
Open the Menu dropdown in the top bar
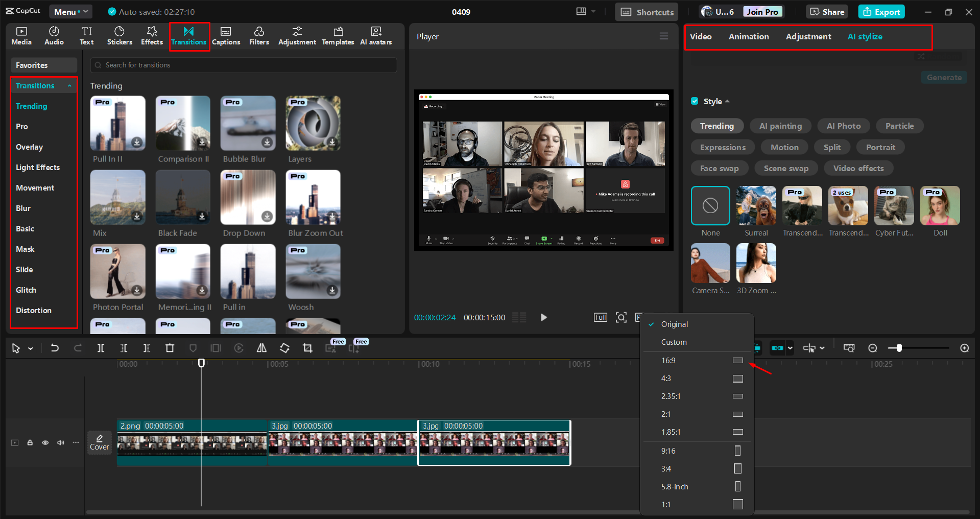tap(70, 11)
